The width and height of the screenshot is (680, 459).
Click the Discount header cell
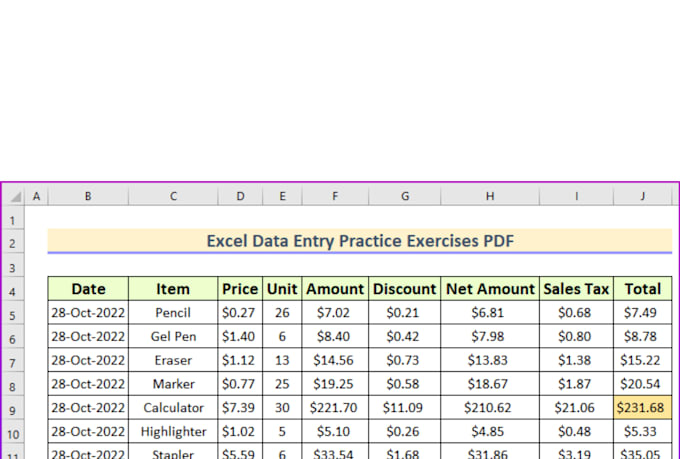coord(405,289)
